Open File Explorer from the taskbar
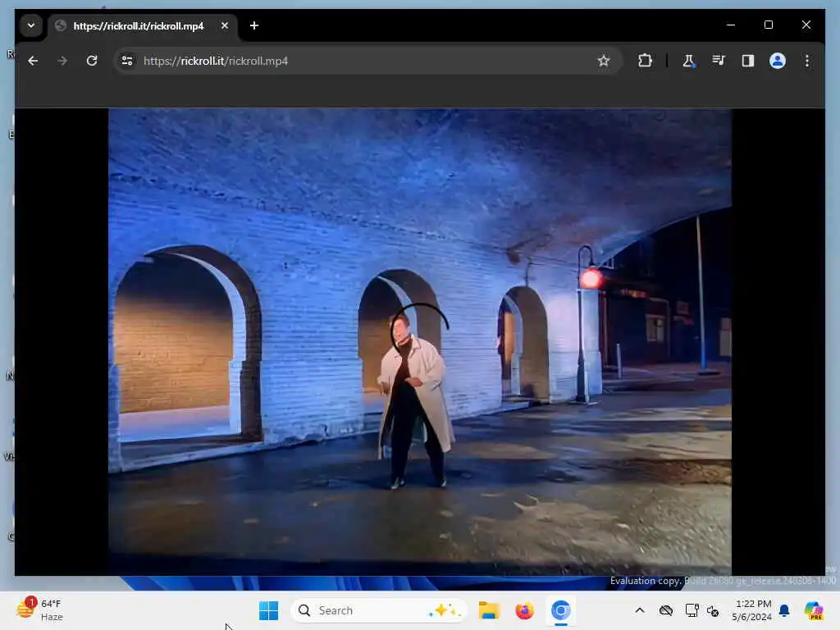This screenshot has width=840, height=630. 489,610
